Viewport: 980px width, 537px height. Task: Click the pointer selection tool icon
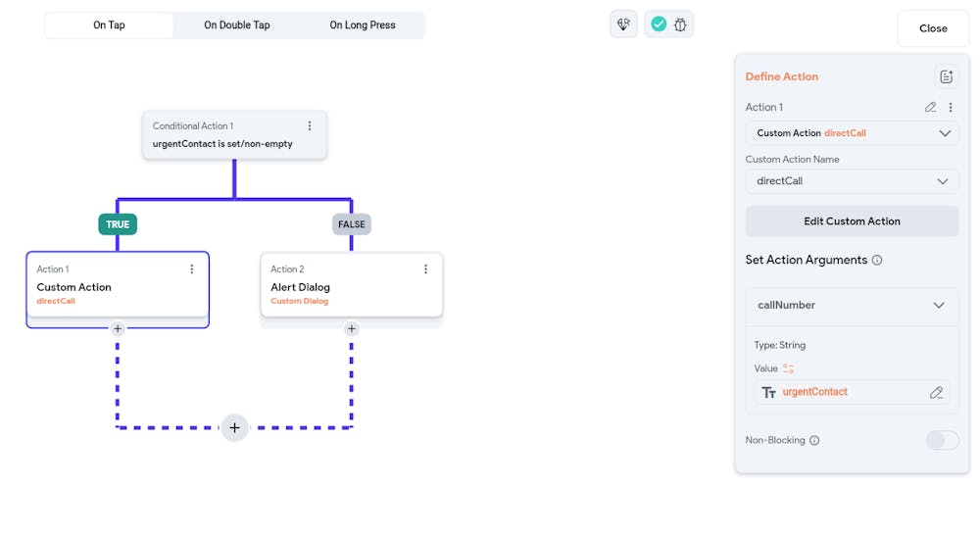tap(623, 24)
